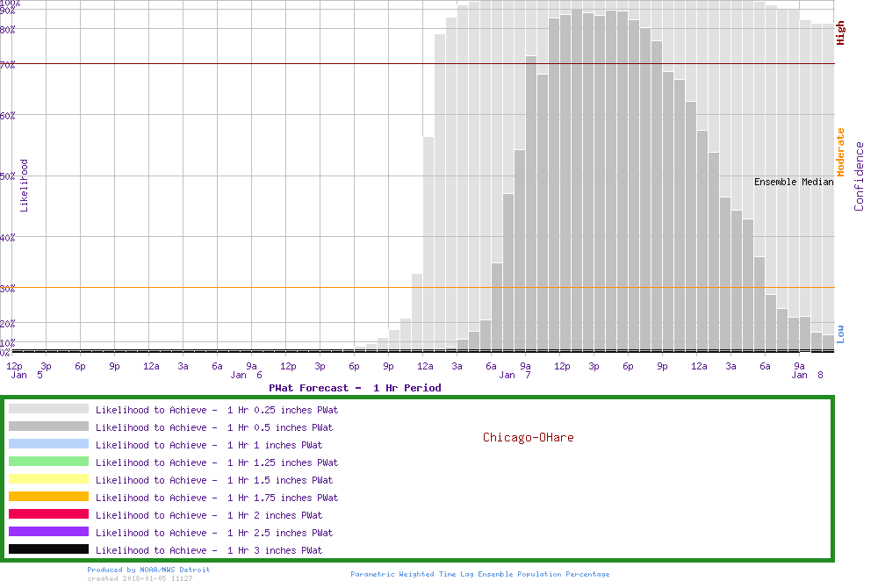This screenshot has height=588, width=878.
Task: Click the 'PWat Forecast - 1 Hr Period' title
Action: point(355,387)
